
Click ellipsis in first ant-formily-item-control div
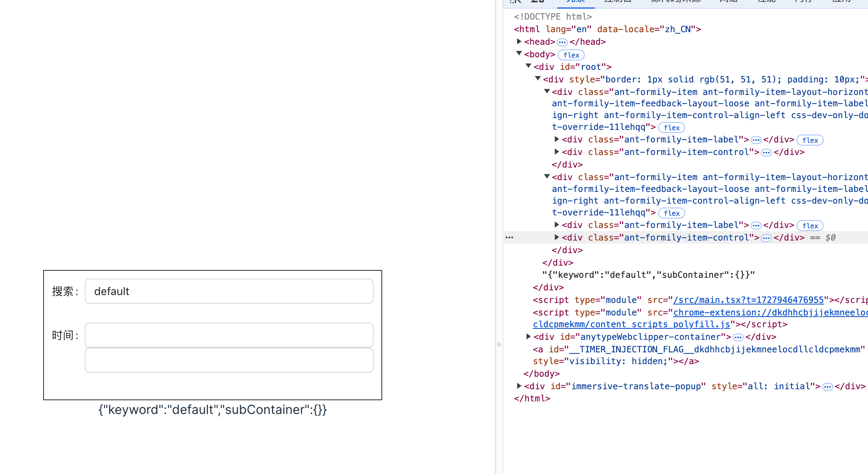click(766, 153)
